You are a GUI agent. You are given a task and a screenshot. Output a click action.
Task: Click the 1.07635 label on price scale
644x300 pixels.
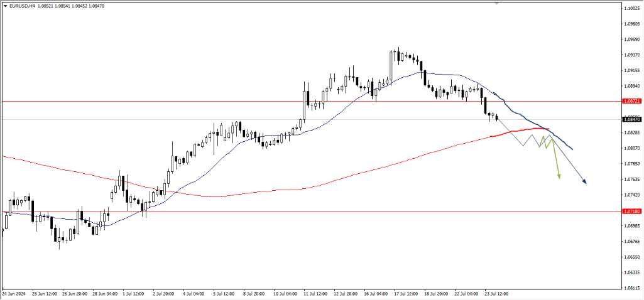631,179
